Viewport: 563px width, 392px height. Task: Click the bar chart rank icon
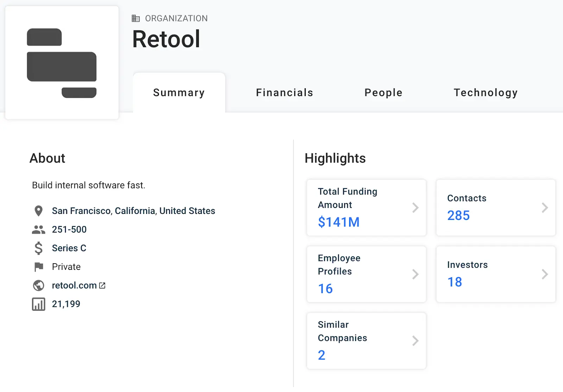coord(38,304)
